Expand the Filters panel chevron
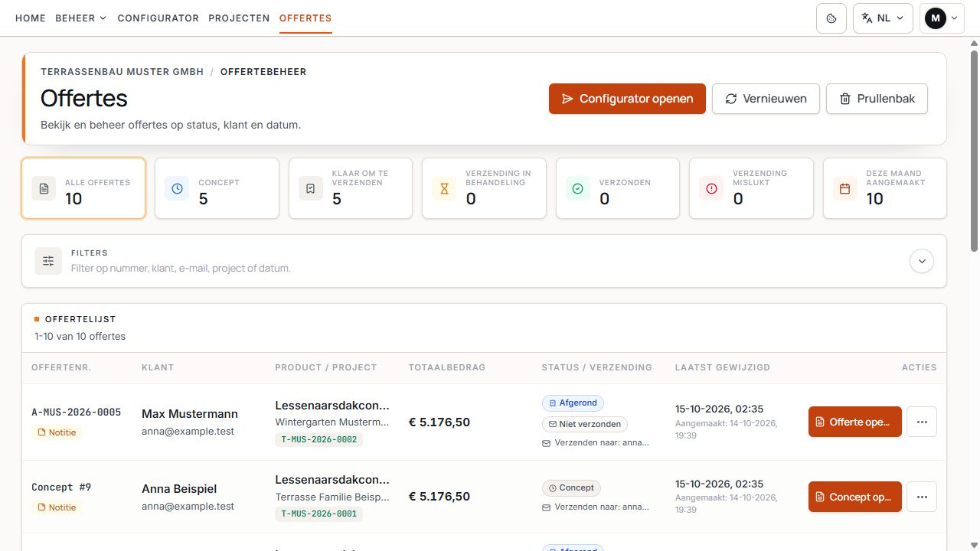Image resolution: width=980 pixels, height=551 pixels. tap(922, 261)
